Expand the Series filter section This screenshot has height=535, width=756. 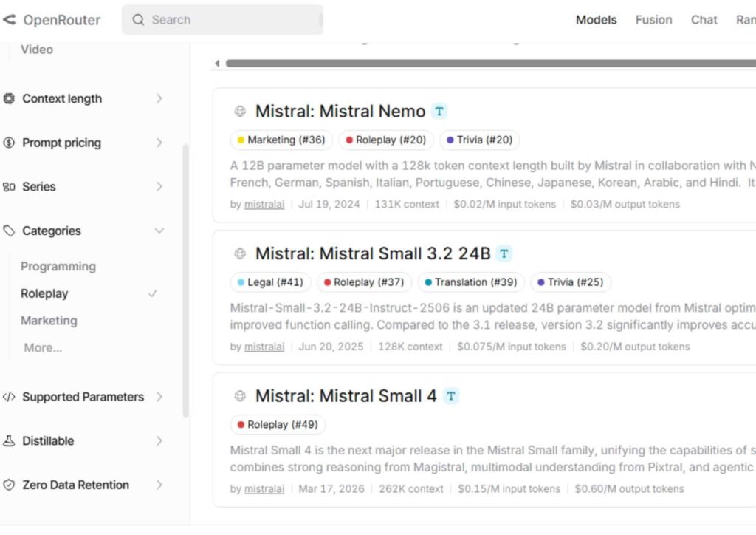[x=159, y=187]
